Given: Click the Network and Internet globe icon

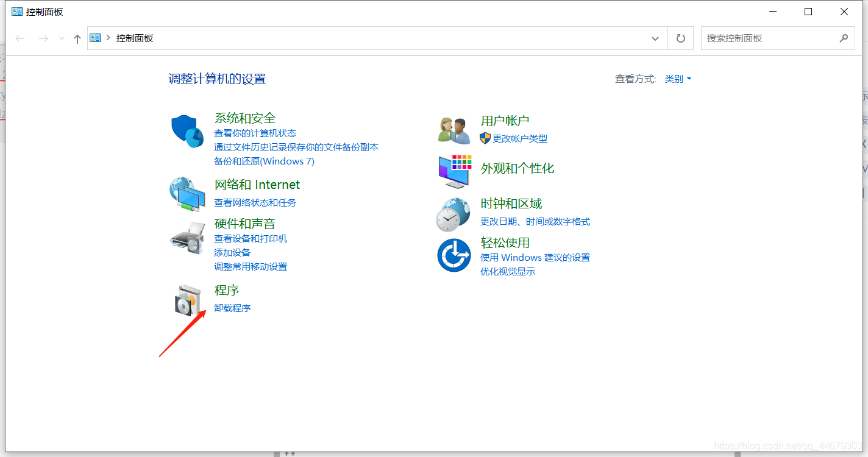Looking at the screenshot, I should click(187, 194).
